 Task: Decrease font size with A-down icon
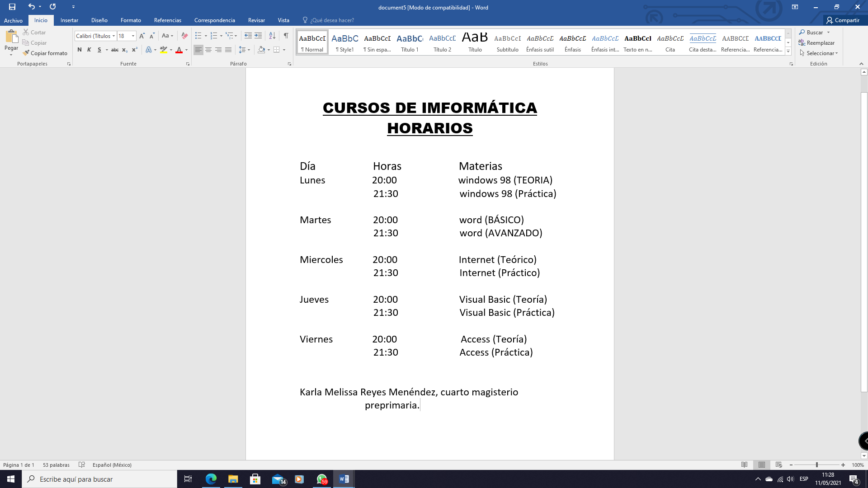(152, 36)
